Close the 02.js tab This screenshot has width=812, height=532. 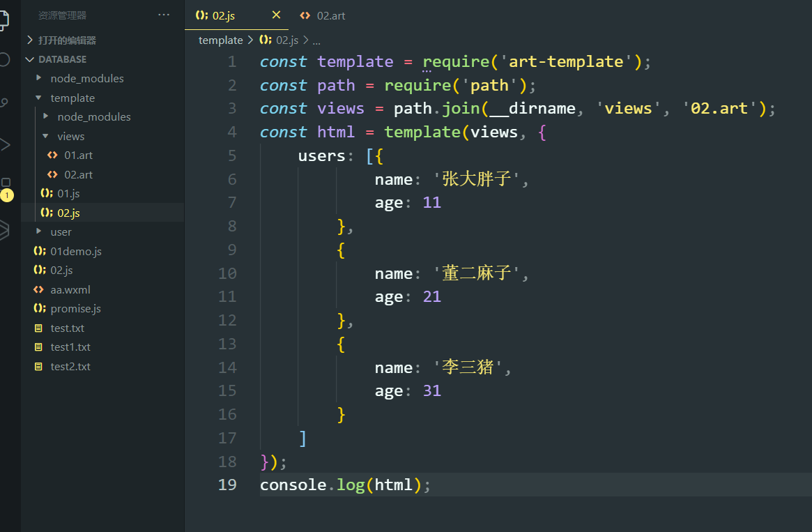275,14
